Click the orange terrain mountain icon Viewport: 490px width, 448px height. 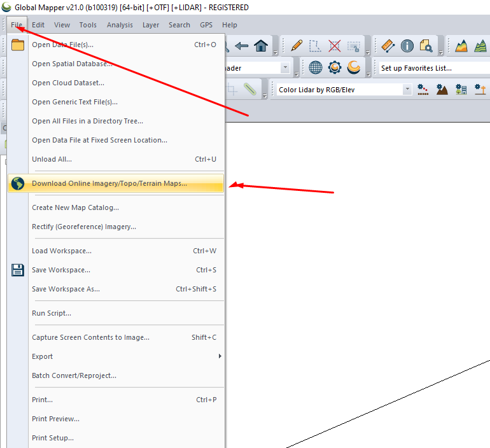(461, 46)
